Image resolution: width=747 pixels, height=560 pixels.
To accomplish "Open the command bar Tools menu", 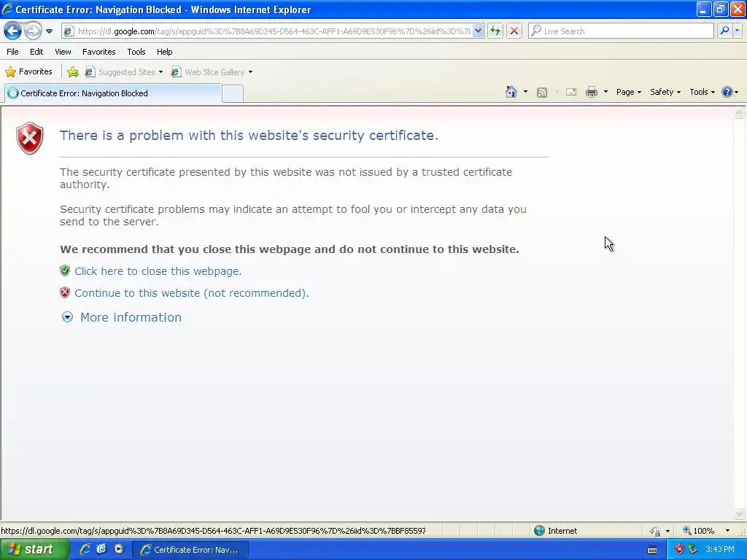I will click(x=702, y=92).
